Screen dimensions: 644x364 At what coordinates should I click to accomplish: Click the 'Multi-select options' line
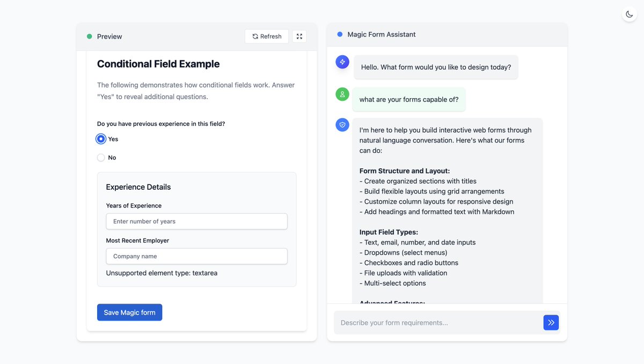(x=393, y=283)
